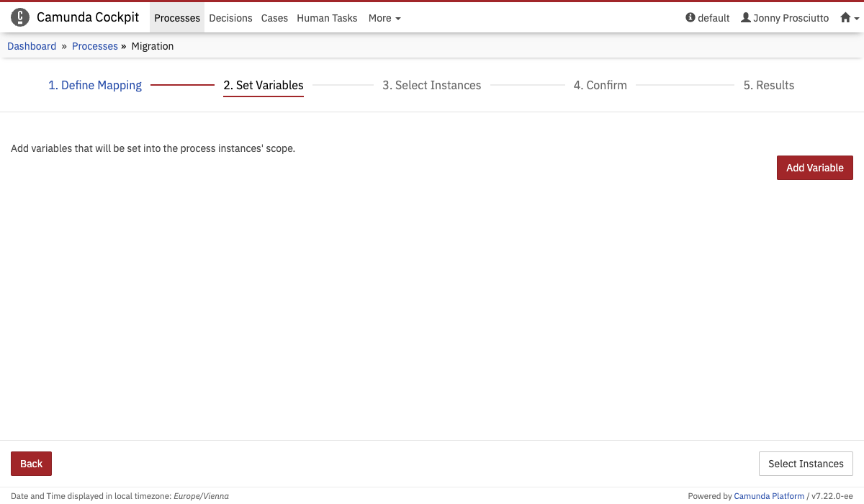Open the Processes section

point(176,18)
